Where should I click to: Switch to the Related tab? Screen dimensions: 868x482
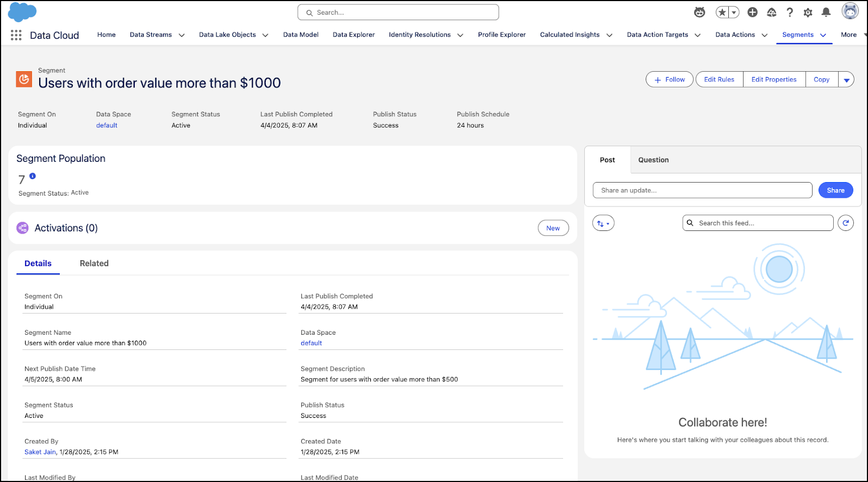[x=94, y=264]
